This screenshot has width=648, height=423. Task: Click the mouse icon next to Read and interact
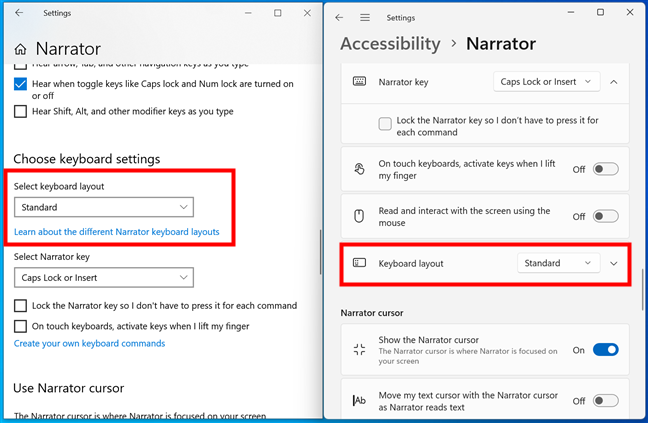tap(359, 216)
